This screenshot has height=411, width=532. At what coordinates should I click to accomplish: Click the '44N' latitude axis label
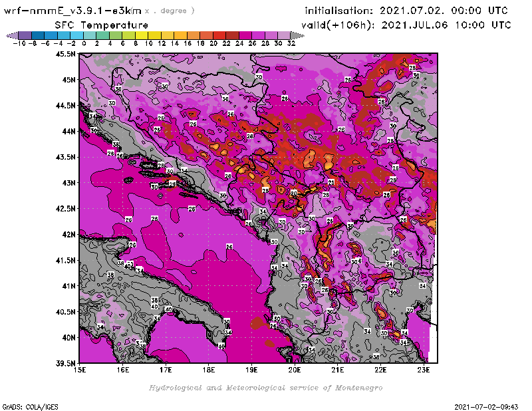pos(68,131)
